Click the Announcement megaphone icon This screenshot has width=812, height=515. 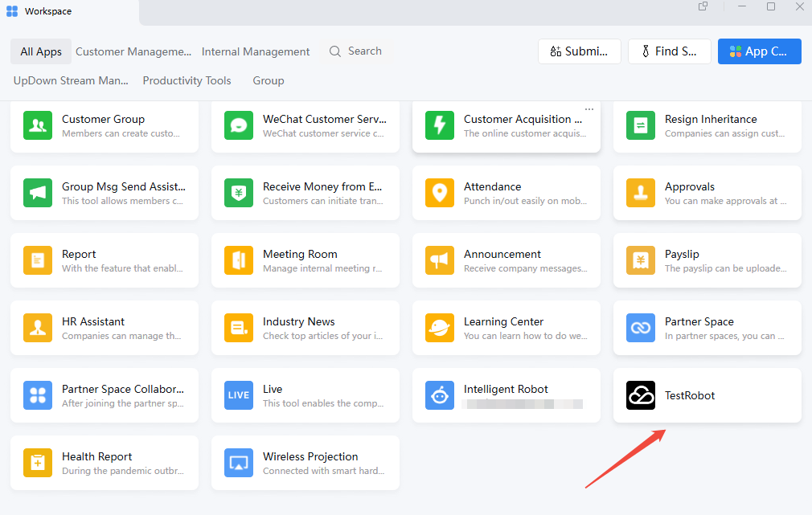point(440,260)
